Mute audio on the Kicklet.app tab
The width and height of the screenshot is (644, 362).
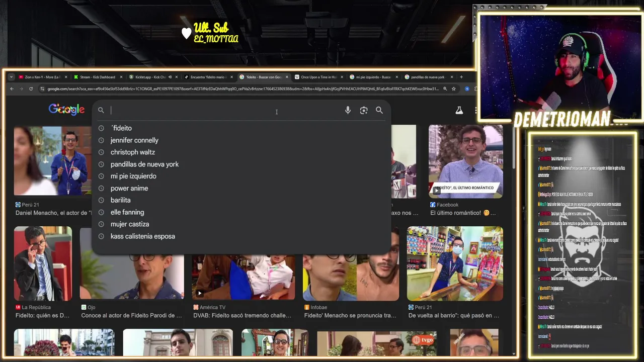point(170,77)
